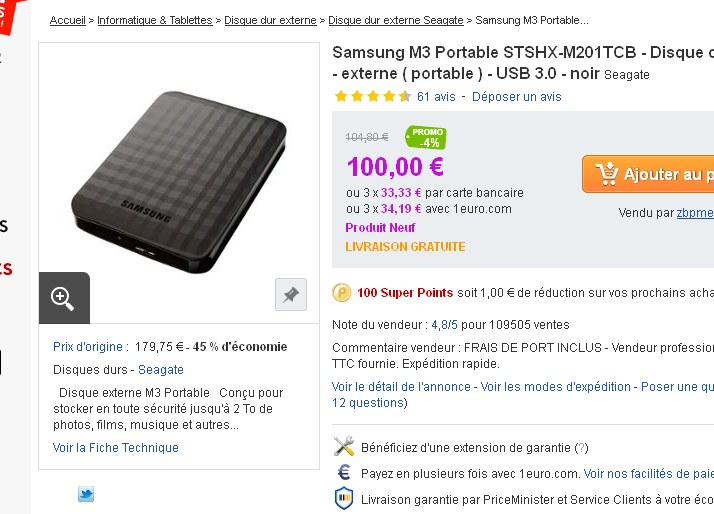Click Voir les modes d'expédition link
The width and height of the screenshot is (714, 514).
[556, 386]
